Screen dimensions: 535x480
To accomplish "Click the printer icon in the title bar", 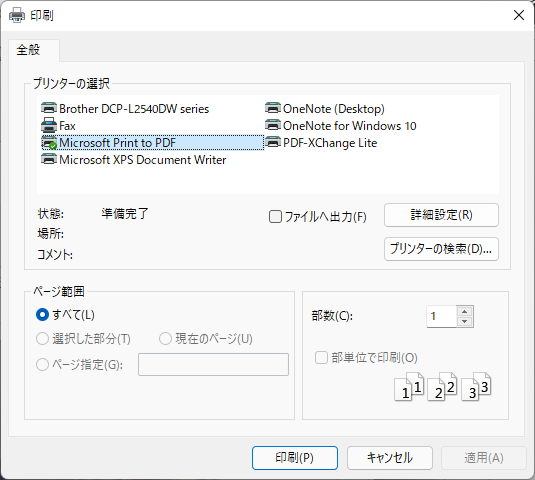I will pos(17,15).
